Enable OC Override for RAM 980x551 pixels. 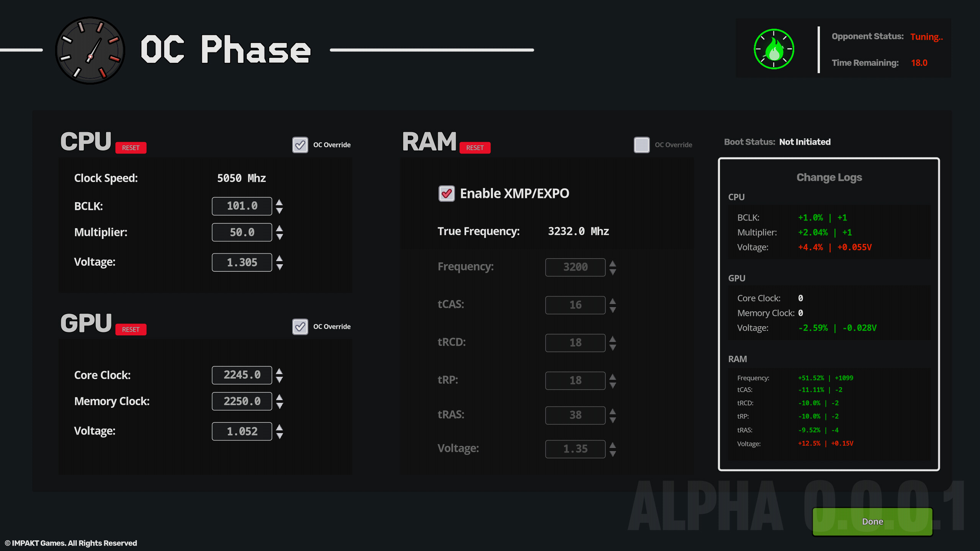tap(641, 145)
